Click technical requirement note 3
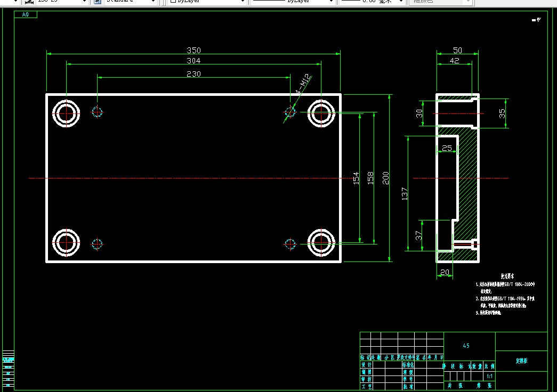 pos(488,313)
